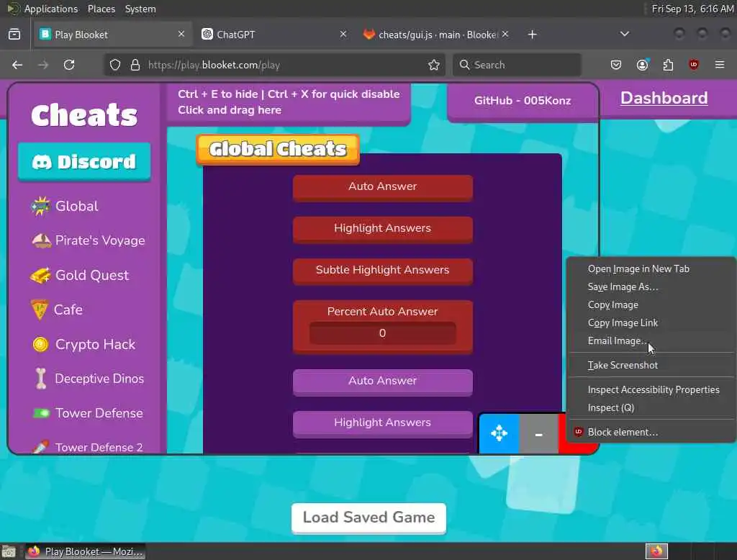The height and width of the screenshot is (560, 737).
Task: Select Pirate's Voyage cheats category
Action: pyautogui.click(x=88, y=240)
